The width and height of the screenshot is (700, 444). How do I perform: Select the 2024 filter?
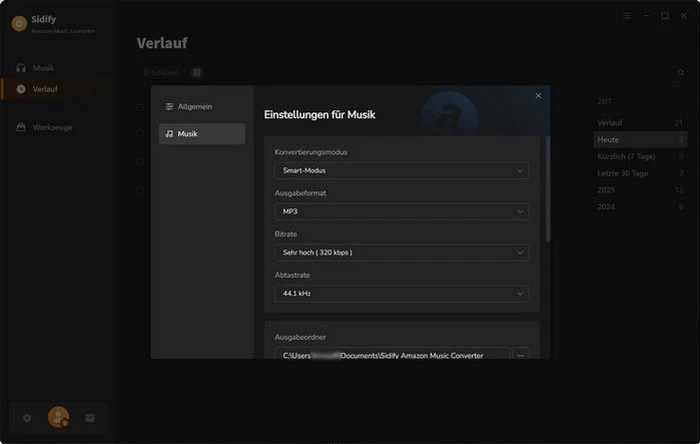pyautogui.click(x=640, y=207)
